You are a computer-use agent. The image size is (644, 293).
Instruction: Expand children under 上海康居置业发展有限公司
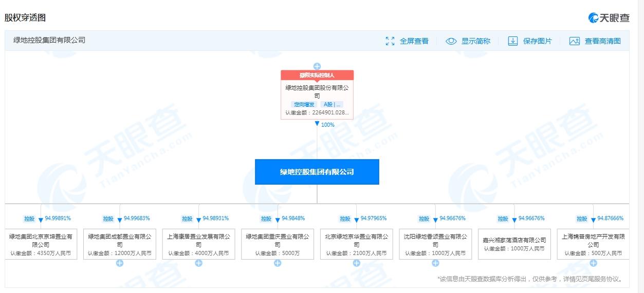coord(199,263)
